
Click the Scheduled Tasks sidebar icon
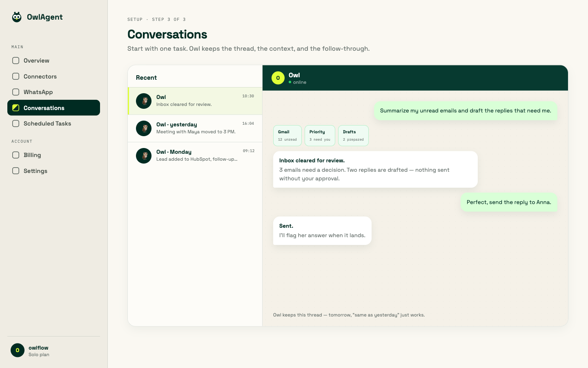pyautogui.click(x=16, y=123)
